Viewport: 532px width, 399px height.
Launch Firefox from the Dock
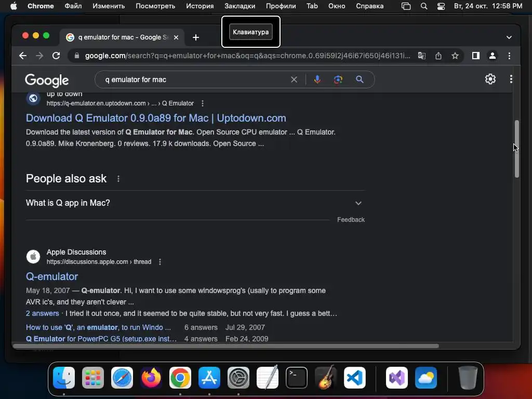point(151,378)
